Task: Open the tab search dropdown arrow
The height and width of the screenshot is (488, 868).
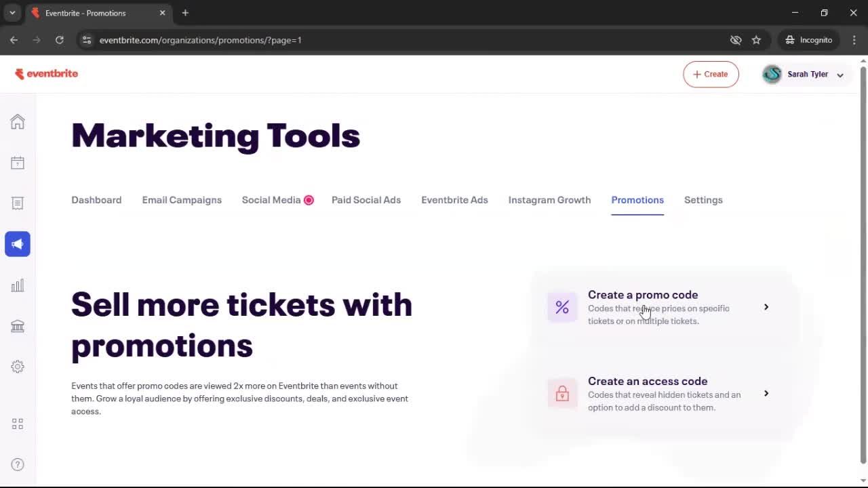Action: click(12, 13)
